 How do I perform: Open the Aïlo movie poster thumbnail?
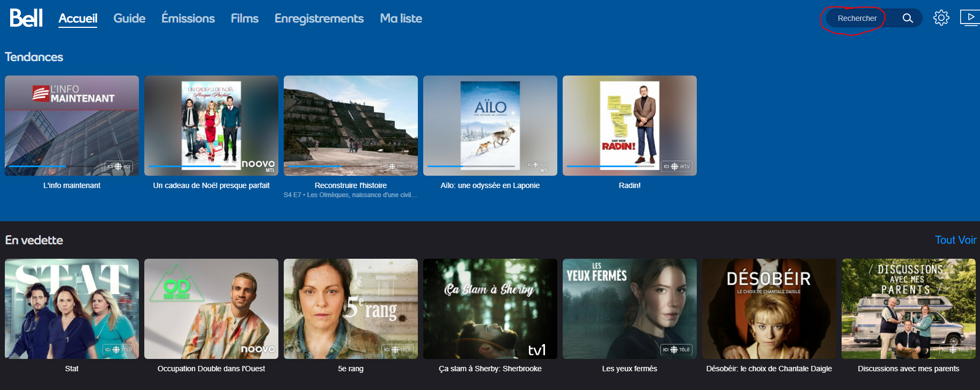pyautogui.click(x=490, y=125)
